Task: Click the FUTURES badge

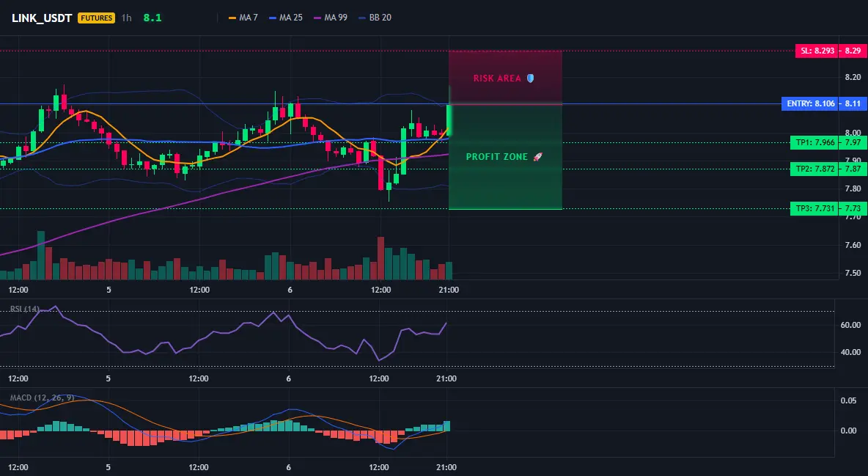Action: pos(96,18)
